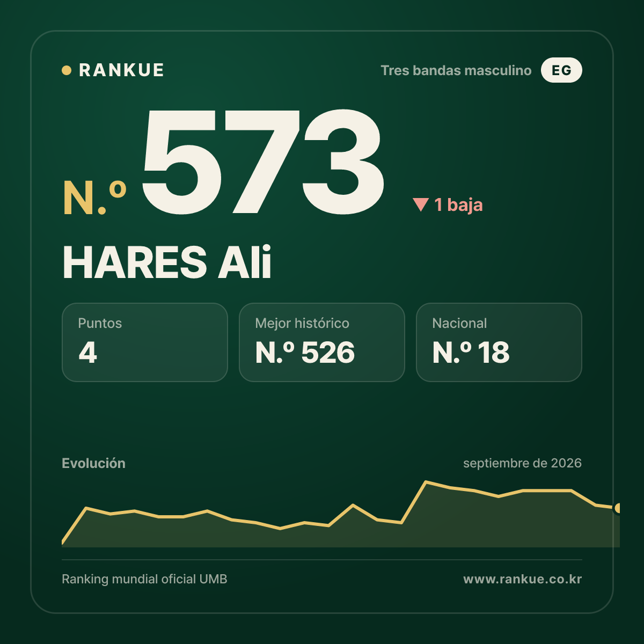Select the Puntos stat card
The image size is (644, 644).
145,342
